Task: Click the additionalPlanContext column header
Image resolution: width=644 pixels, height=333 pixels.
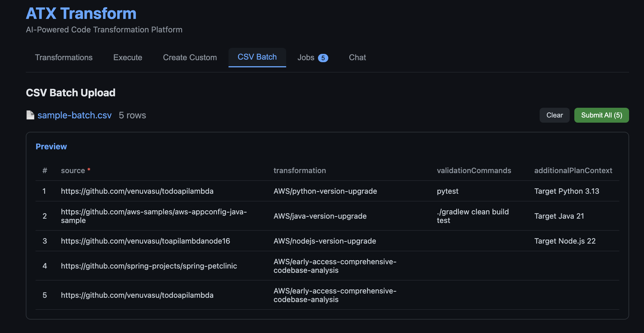Action: coord(573,171)
